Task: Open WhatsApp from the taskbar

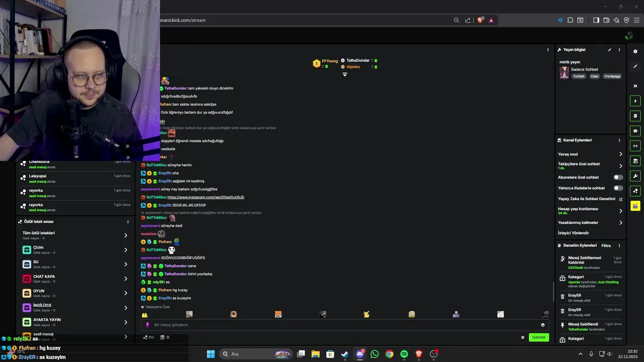Action: (374, 354)
